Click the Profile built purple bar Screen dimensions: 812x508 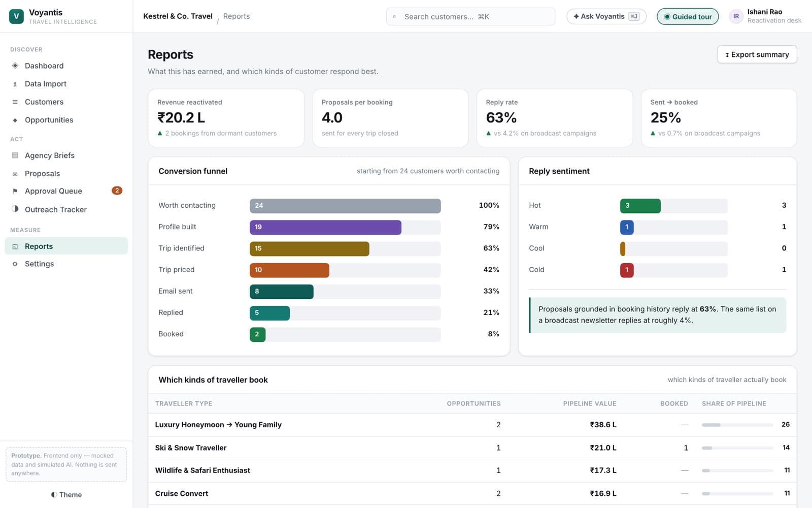(325, 227)
